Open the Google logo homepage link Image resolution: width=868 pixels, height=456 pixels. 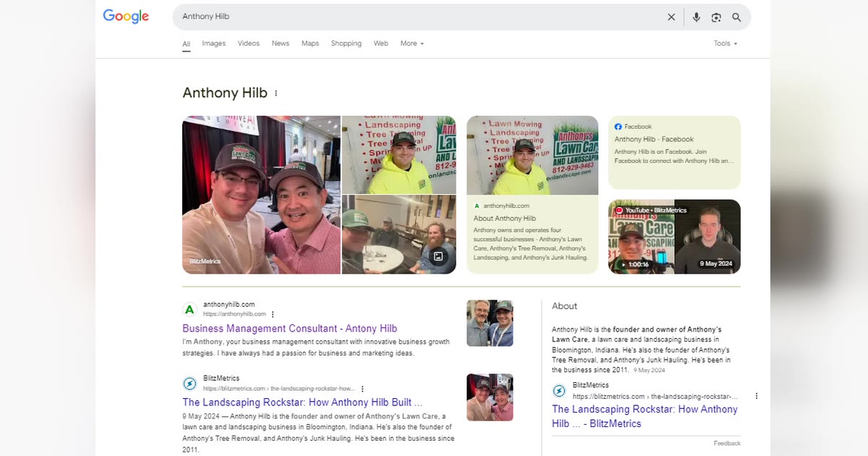(126, 16)
